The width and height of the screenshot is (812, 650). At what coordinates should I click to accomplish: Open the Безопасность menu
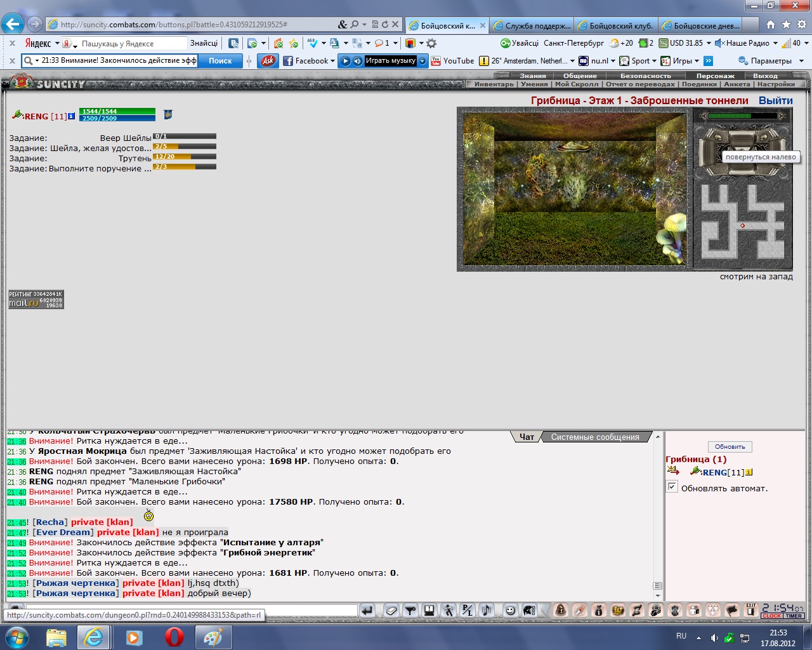point(645,76)
